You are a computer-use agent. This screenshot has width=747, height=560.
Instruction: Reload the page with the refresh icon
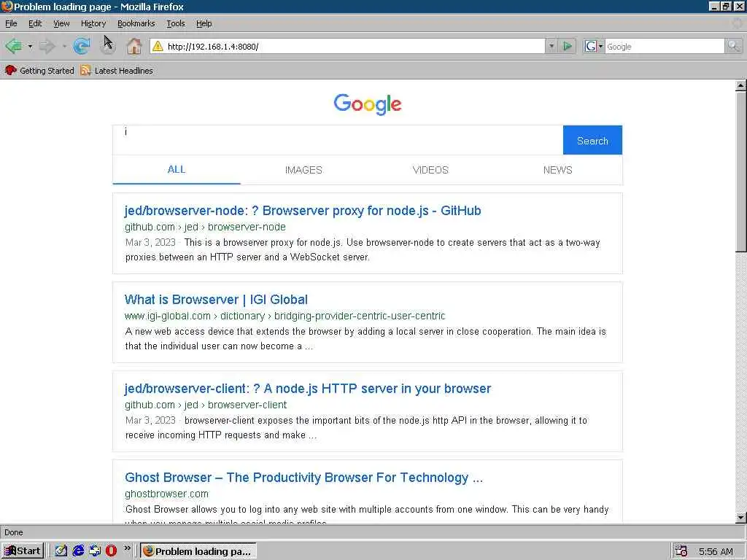click(x=82, y=46)
